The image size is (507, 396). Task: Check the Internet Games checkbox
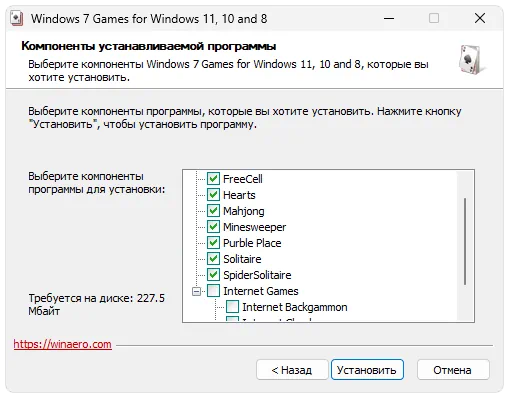click(213, 291)
